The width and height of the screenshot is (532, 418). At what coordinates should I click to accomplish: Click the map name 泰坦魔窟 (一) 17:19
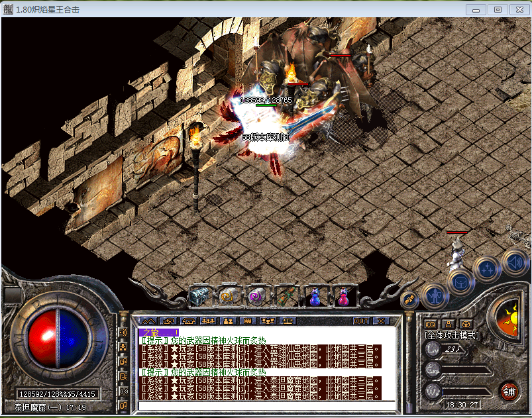(50, 407)
